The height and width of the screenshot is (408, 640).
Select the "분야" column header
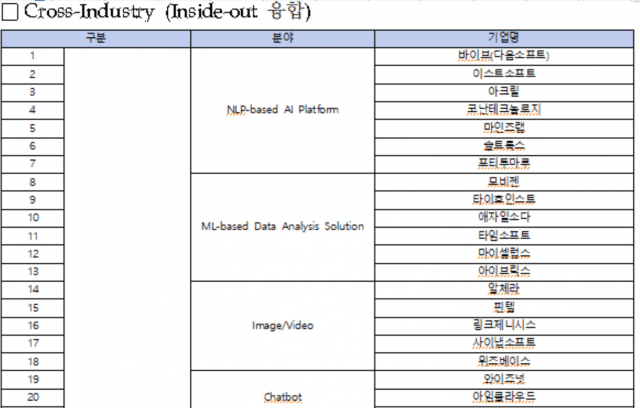[x=282, y=38]
